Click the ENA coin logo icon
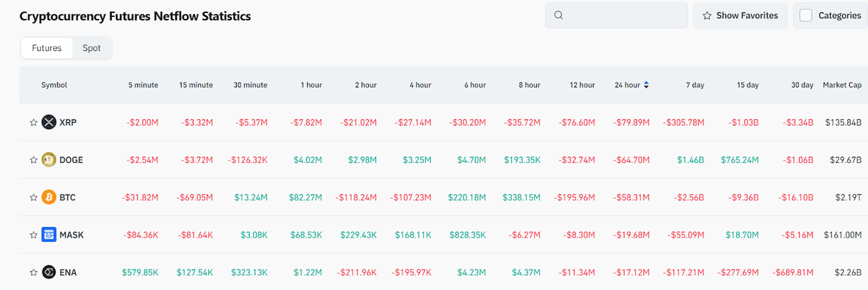The height and width of the screenshot is (290, 868). (49, 272)
